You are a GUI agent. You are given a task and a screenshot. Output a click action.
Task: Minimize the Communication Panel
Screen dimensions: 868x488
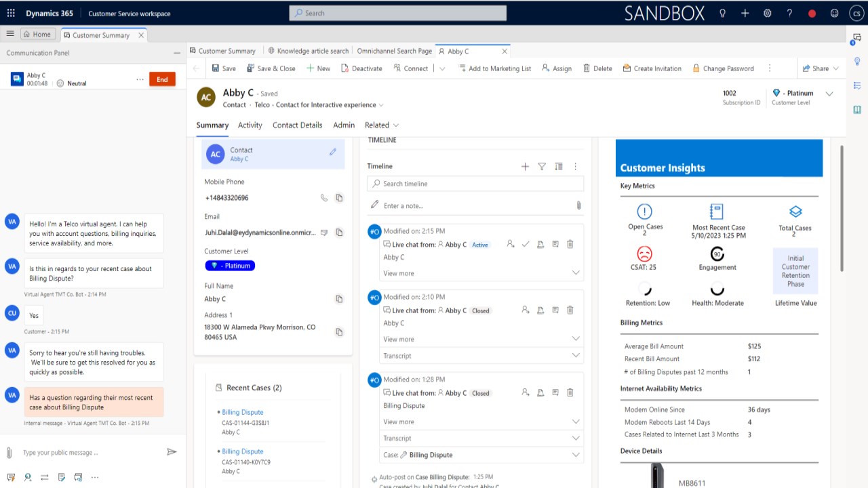click(x=177, y=53)
